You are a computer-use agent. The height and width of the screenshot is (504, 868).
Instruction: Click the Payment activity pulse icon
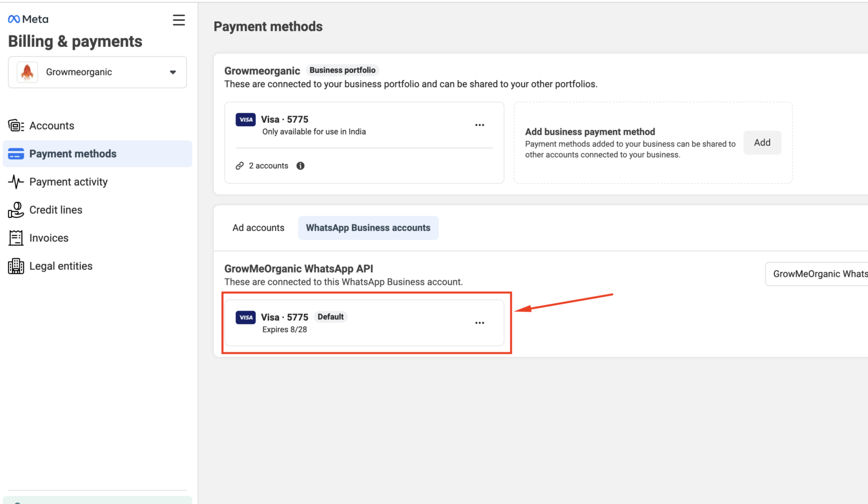pyautogui.click(x=16, y=182)
